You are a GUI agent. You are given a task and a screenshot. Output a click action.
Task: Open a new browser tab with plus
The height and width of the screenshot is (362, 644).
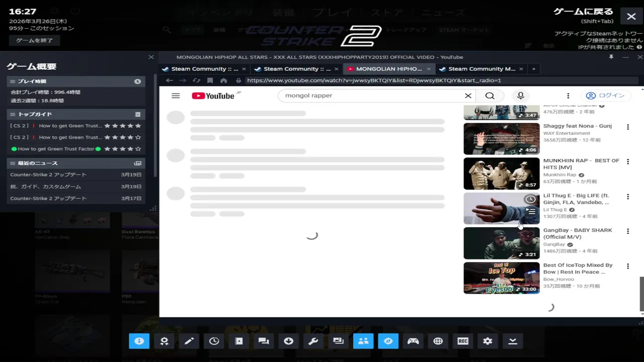[x=534, y=69]
